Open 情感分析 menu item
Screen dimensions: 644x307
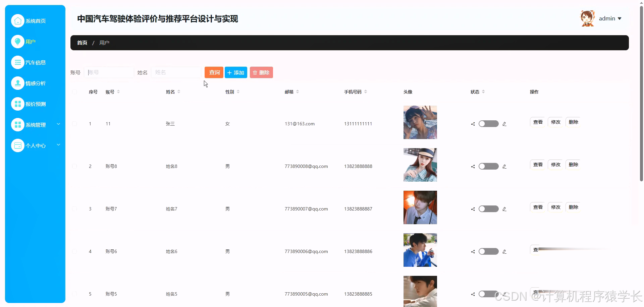(35, 83)
